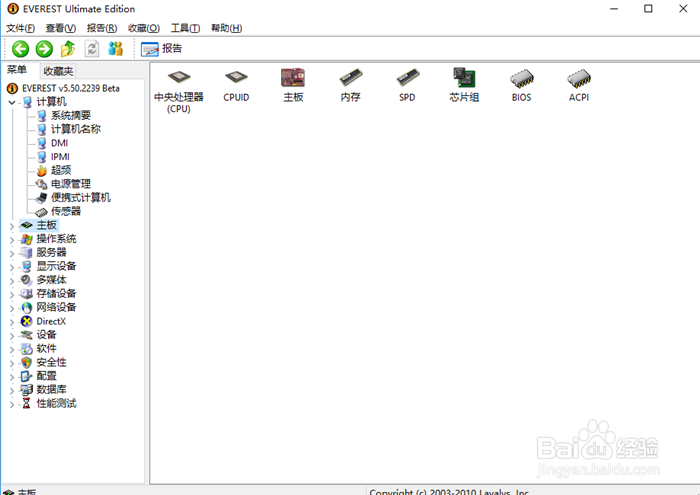Select 超频 overclock in the tree
Screen dimensions: 700x495
[x=54, y=171]
